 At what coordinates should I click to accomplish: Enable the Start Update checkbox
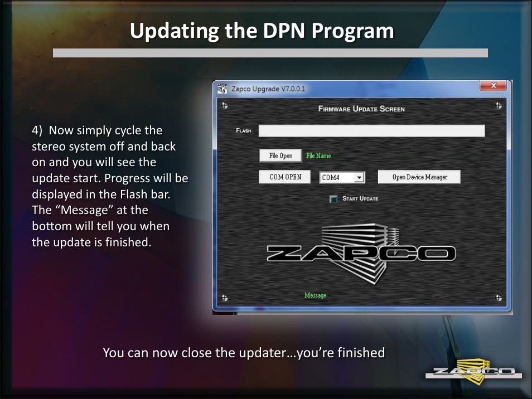point(333,199)
